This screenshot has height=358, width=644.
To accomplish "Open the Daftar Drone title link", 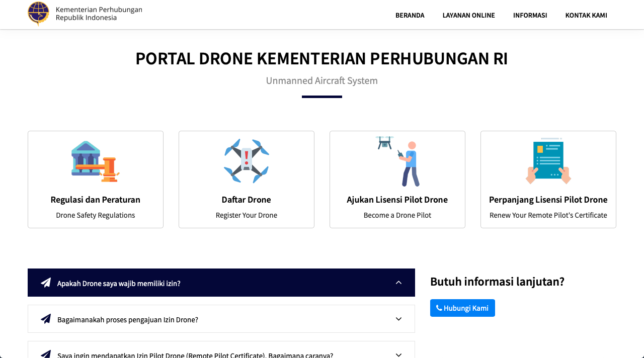I will [247, 200].
